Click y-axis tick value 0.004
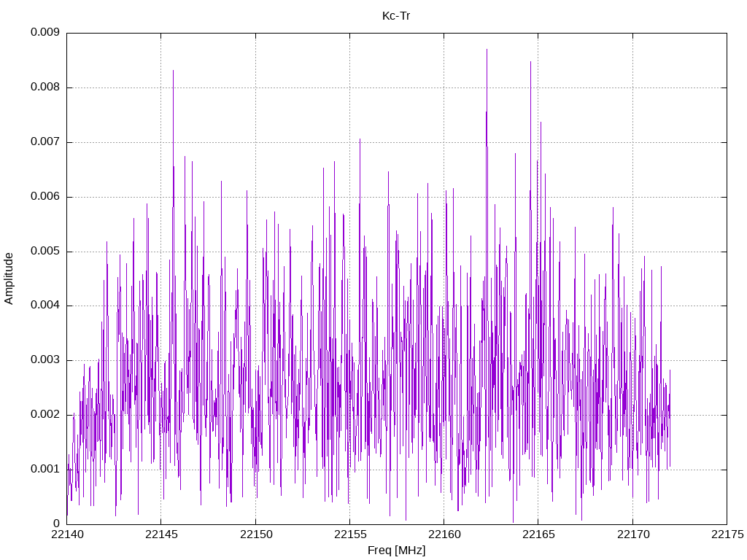 pyautogui.click(x=45, y=306)
